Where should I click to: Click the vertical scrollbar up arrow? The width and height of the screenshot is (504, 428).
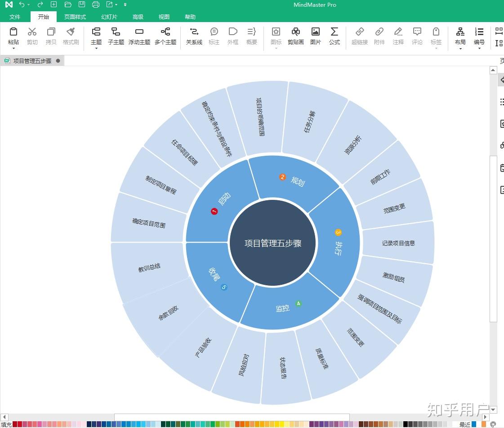pyautogui.click(x=493, y=70)
